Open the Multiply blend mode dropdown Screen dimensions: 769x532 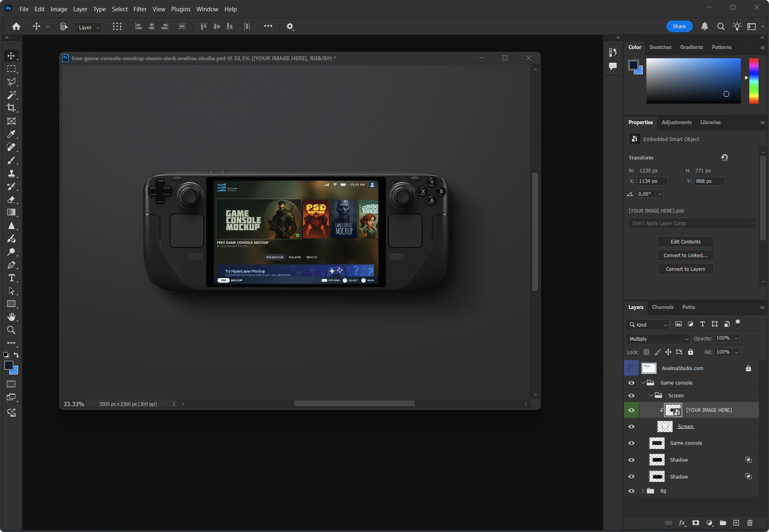coord(658,339)
